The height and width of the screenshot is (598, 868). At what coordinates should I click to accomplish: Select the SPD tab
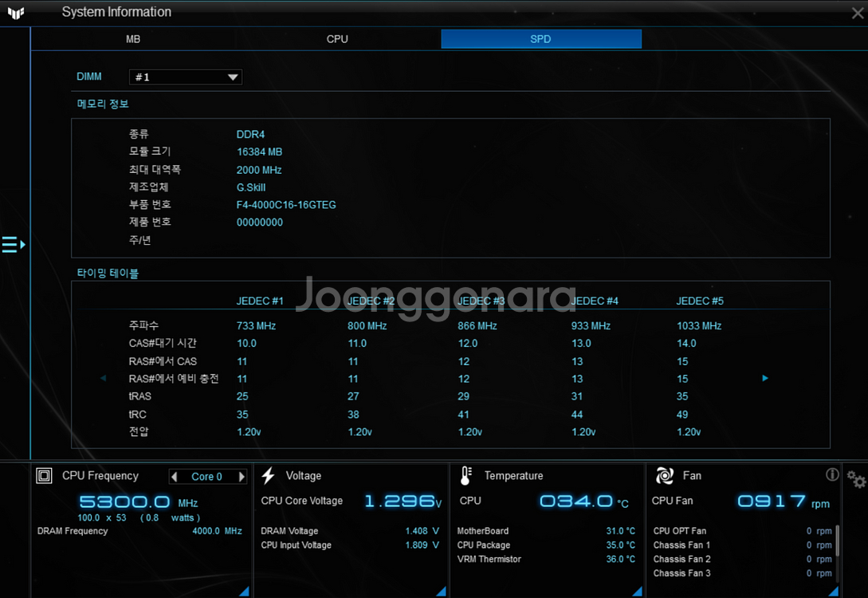[x=540, y=39]
